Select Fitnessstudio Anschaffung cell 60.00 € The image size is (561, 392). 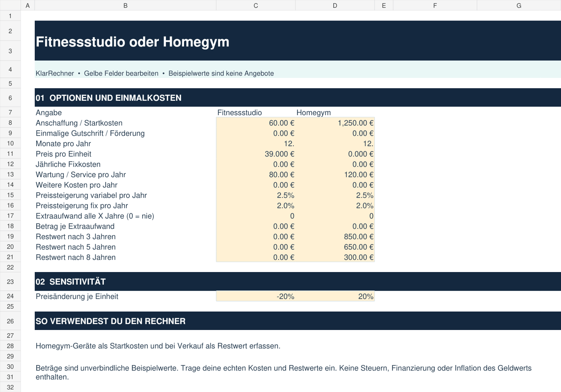(x=256, y=123)
